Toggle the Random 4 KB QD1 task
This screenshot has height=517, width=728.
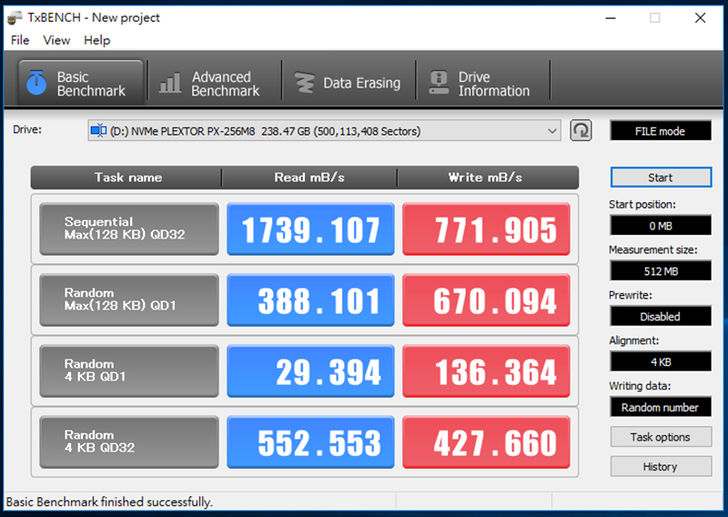click(x=128, y=371)
